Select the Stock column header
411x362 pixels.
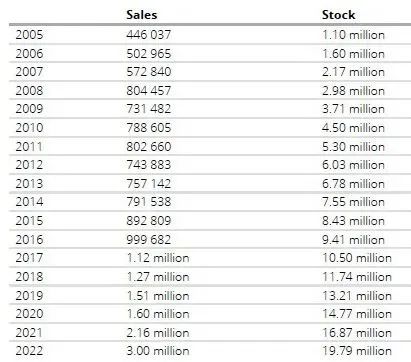338,15
